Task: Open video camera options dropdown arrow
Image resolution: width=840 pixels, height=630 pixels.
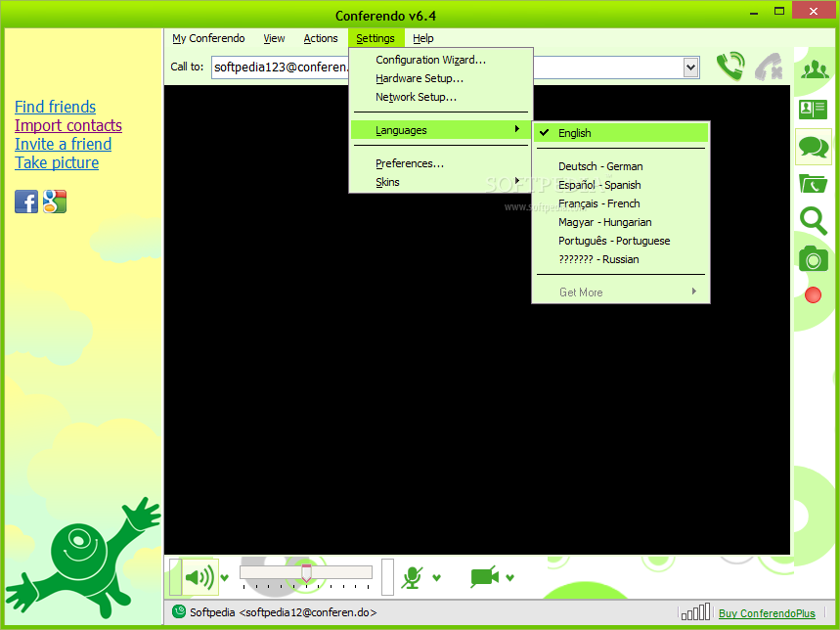Action: click(510, 577)
